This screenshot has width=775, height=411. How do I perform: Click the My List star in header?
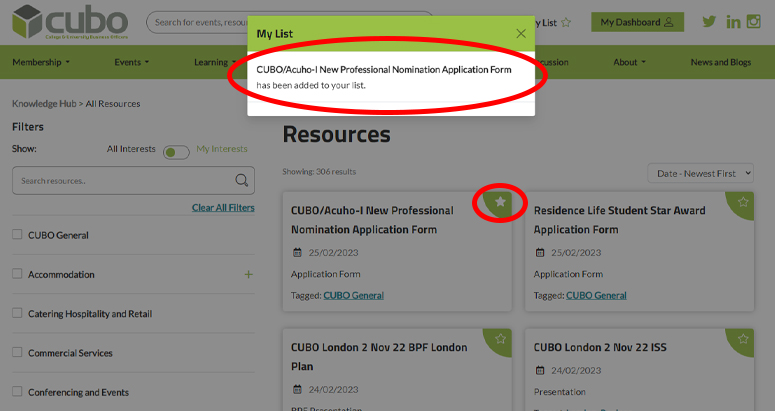tap(566, 22)
